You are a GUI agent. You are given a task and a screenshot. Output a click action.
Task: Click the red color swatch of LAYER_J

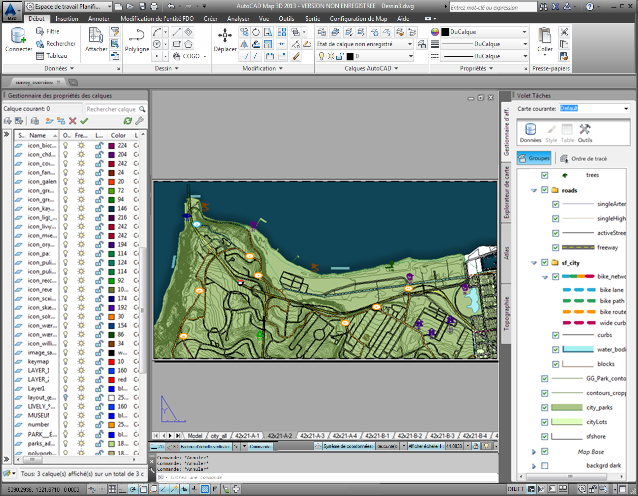pyautogui.click(x=112, y=380)
